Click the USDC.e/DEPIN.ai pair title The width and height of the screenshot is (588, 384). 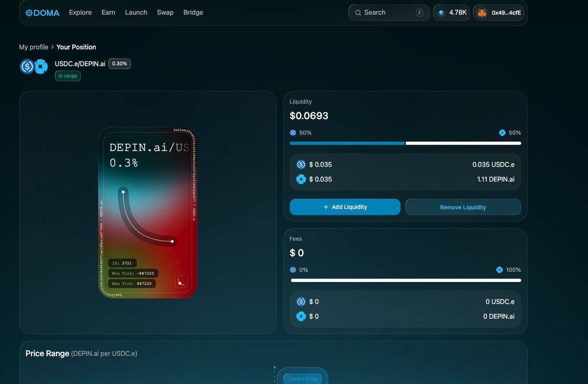(80, 64)
